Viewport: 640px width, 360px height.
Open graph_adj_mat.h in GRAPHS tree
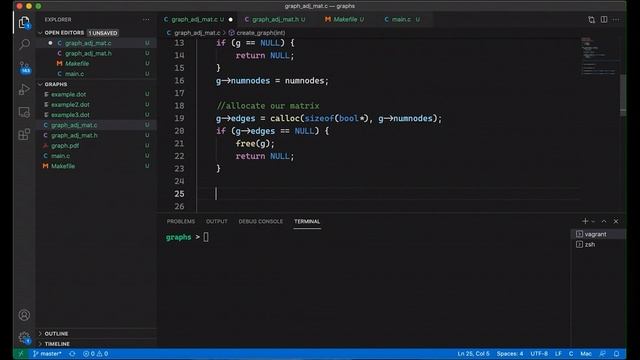(96, 135)
